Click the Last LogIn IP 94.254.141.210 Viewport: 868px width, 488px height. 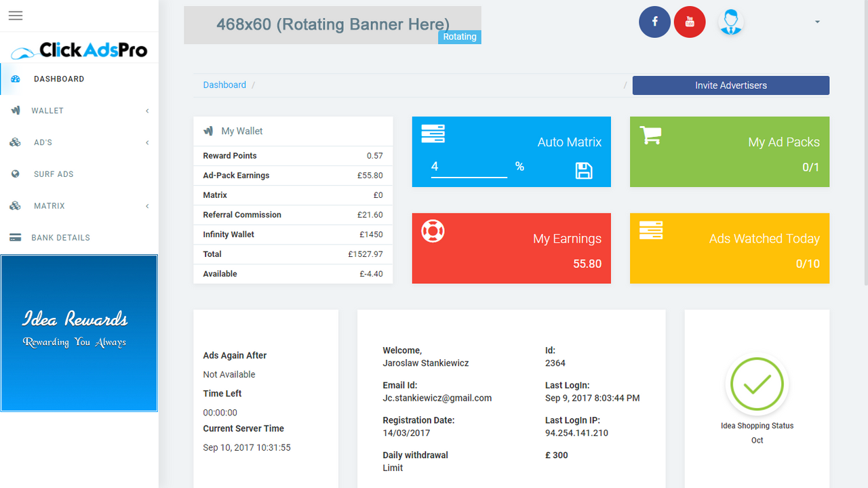pos(576,432)
